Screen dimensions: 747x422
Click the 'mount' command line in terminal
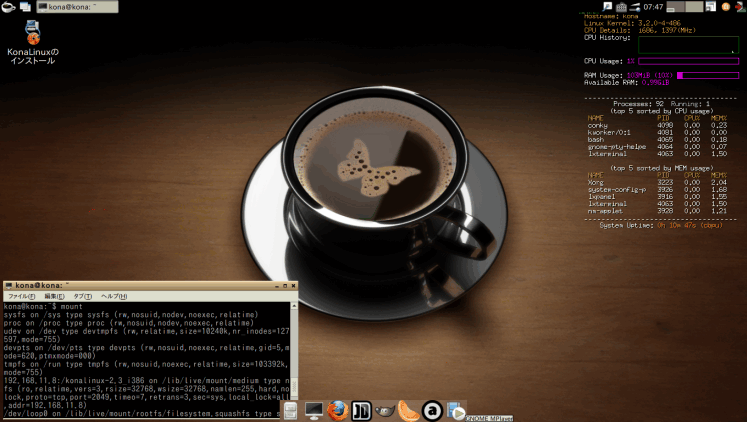pyautogui.click(x=43, y=307)
